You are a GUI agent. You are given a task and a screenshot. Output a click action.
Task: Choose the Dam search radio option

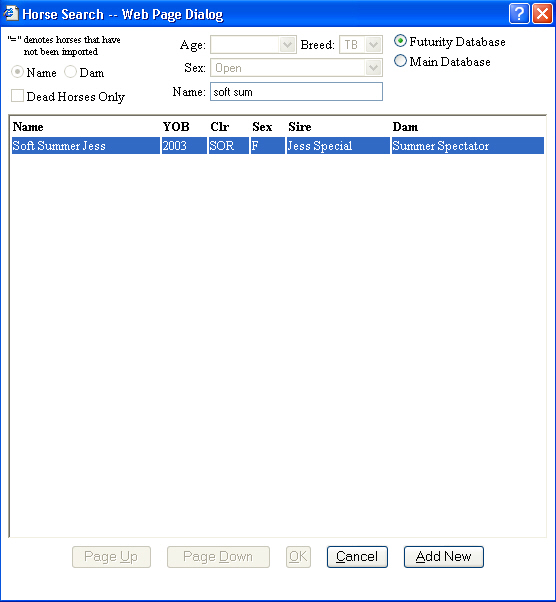[70, 72]
